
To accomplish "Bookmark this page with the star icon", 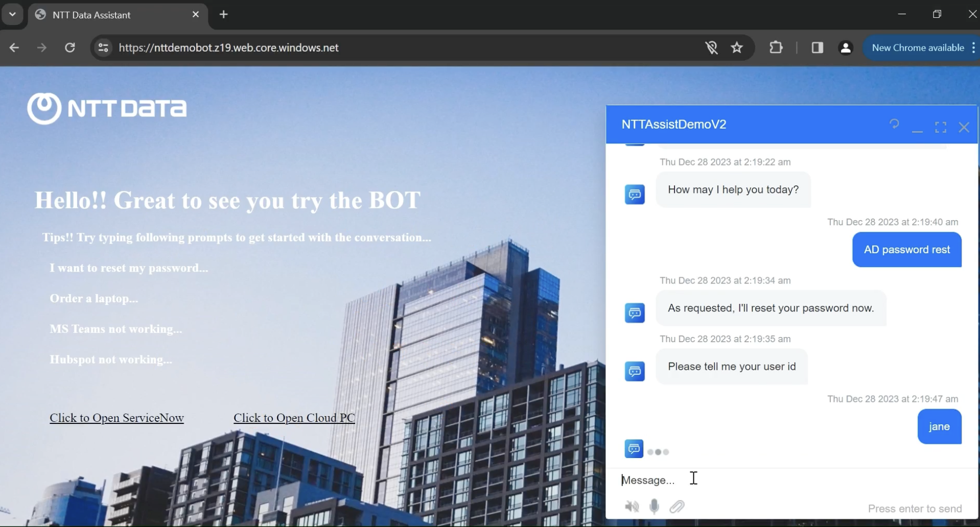I will tap(736, 47).
